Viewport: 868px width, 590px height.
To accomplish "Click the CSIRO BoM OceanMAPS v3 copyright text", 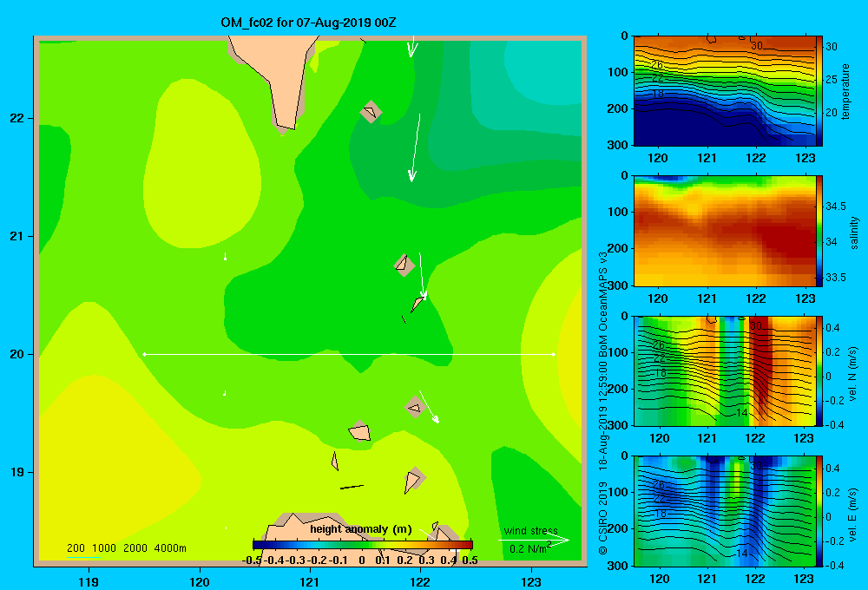I will coord(603,403).
